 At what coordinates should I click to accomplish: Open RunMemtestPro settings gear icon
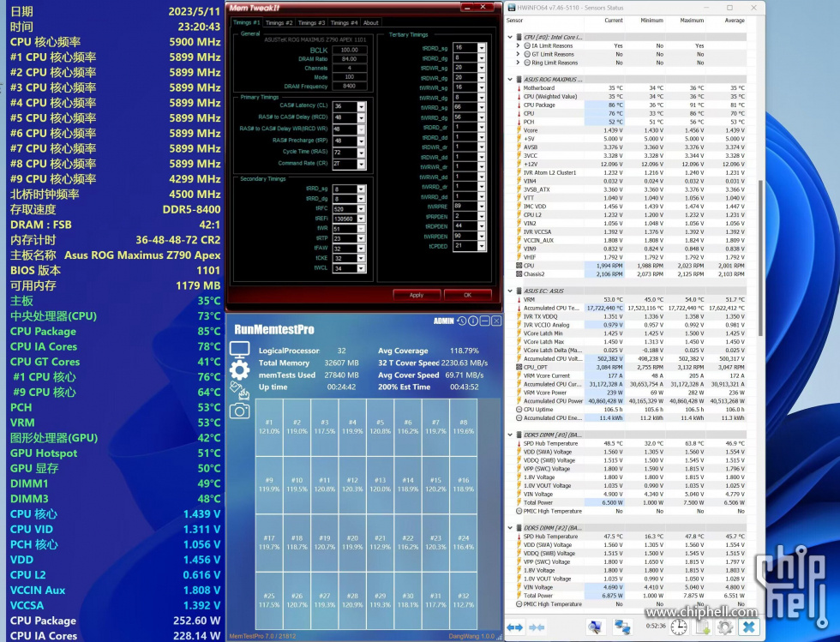click(x=239, y=370)
